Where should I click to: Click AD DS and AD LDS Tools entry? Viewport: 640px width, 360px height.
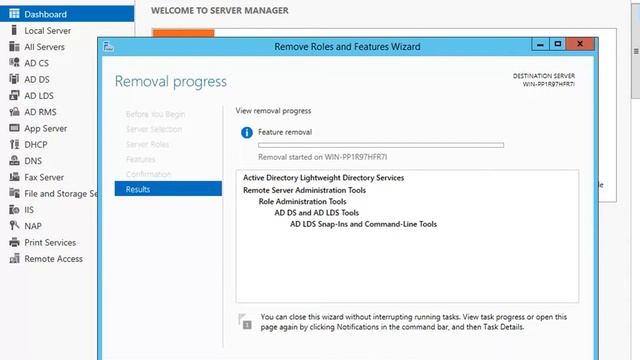tap(316, 213)
